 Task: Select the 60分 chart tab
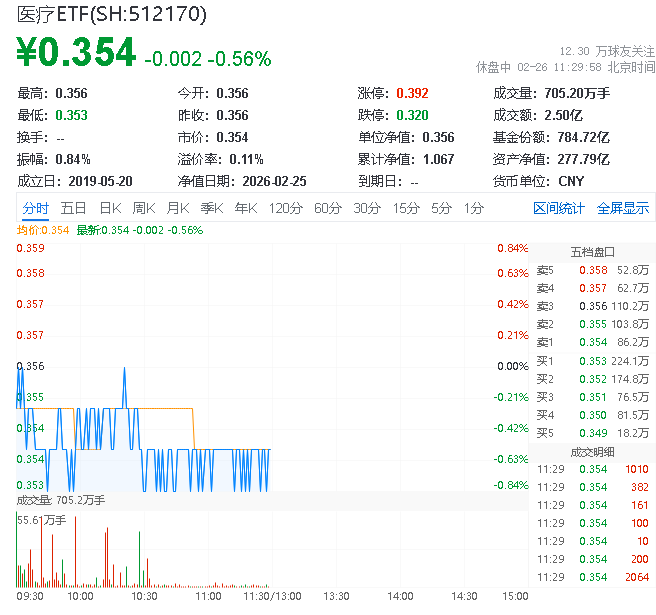point(327,208)
